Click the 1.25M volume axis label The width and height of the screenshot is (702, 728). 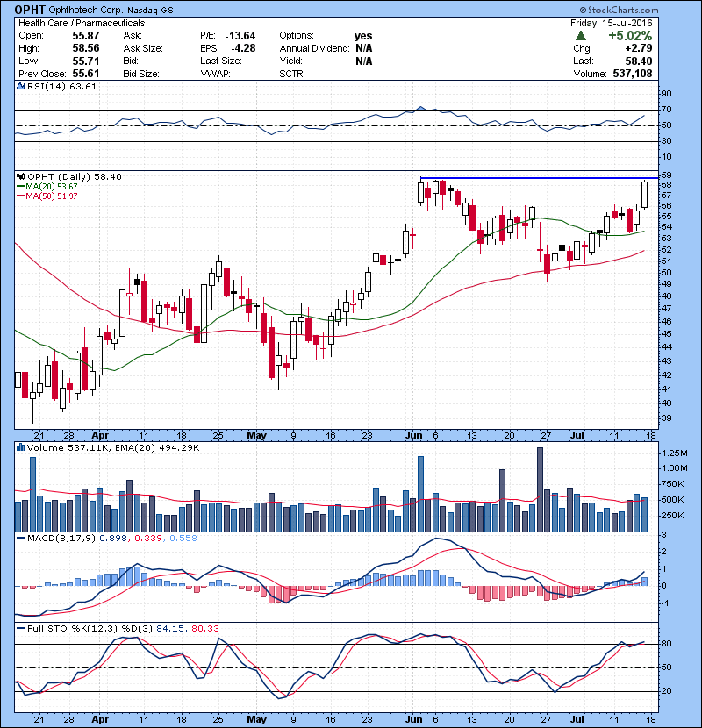[675, 453]
